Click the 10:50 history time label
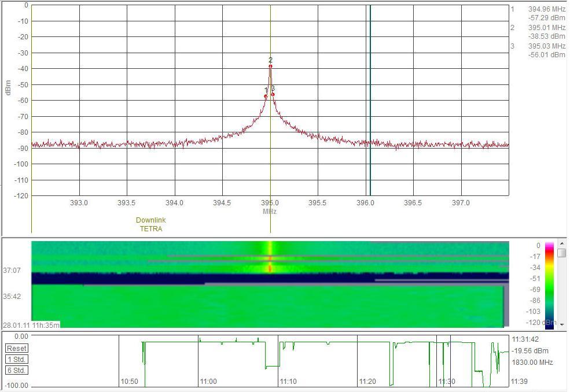The height and width of the screenshot is (392, 570). point(130,382)
